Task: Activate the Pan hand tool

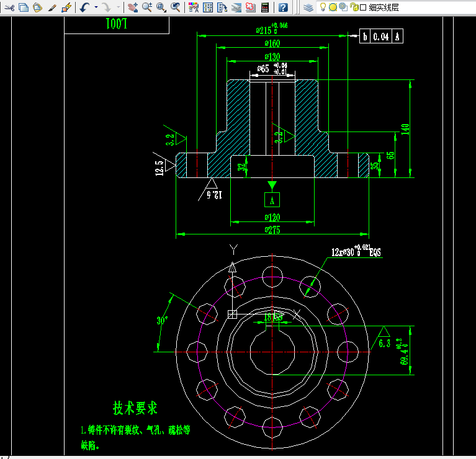Action: pyautogui.click(x=133, y=7)
